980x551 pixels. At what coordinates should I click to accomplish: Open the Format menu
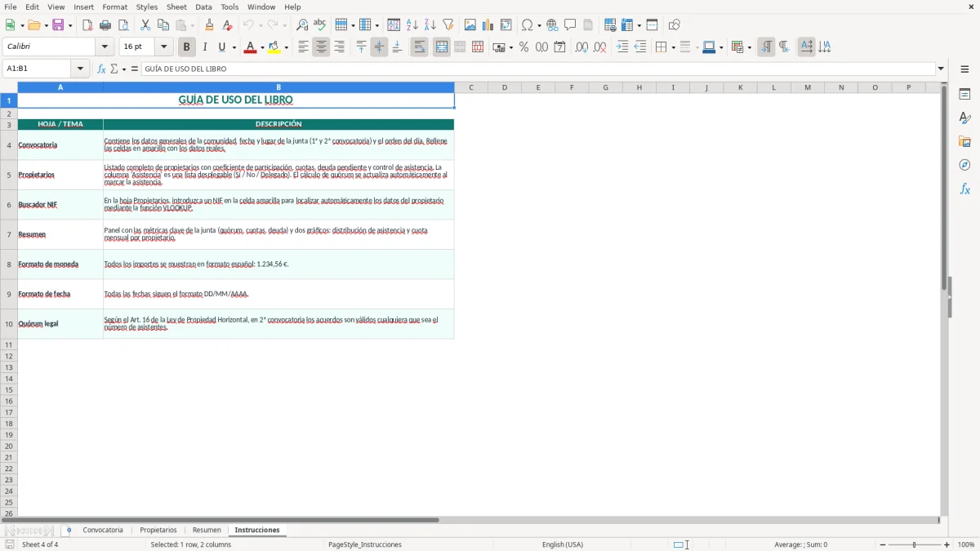[x=115, y=7]
